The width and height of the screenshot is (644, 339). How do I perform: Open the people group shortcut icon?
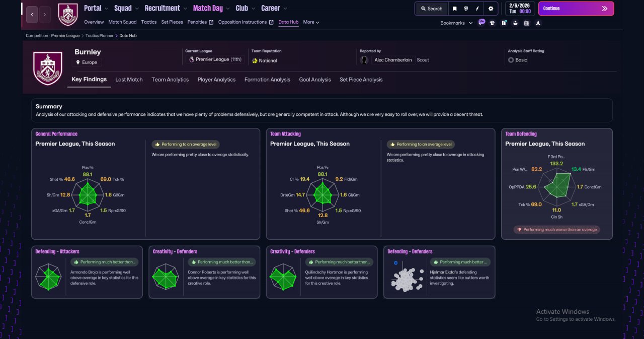[515, 23]
